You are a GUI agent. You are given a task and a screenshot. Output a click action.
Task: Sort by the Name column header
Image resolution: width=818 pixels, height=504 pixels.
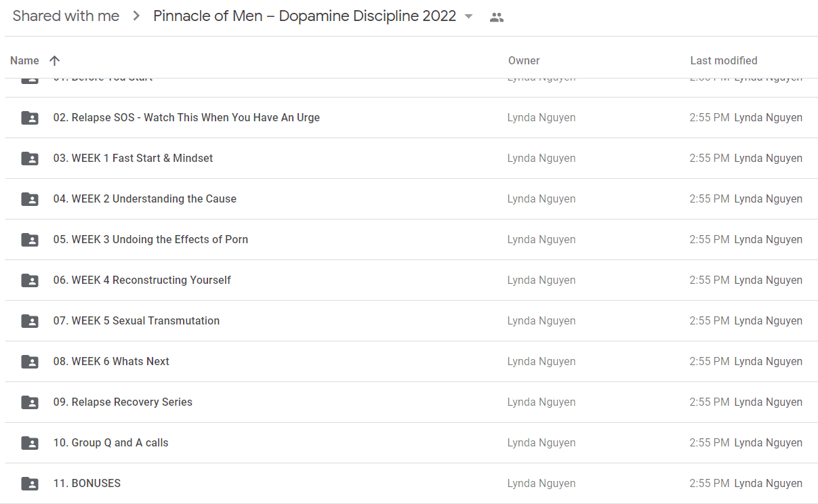point(24,60)
